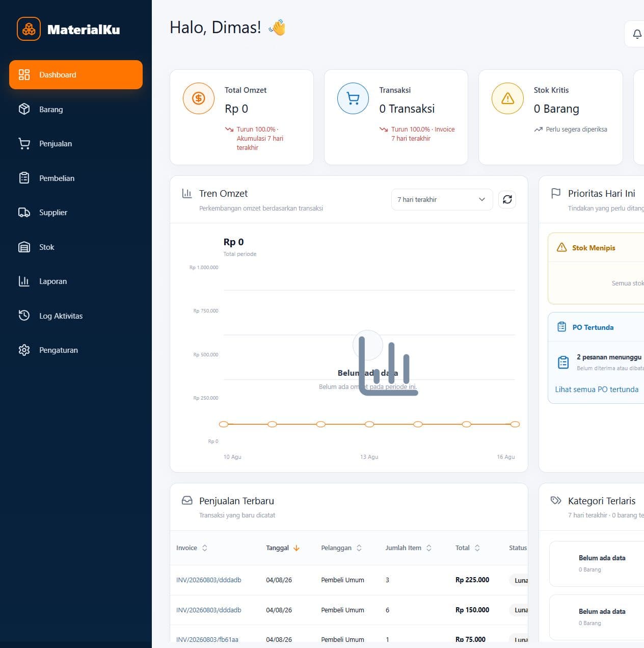Open invoice INV/20260803/fb61aa
Screen dimensions: 644x648
tap(207, 639)
